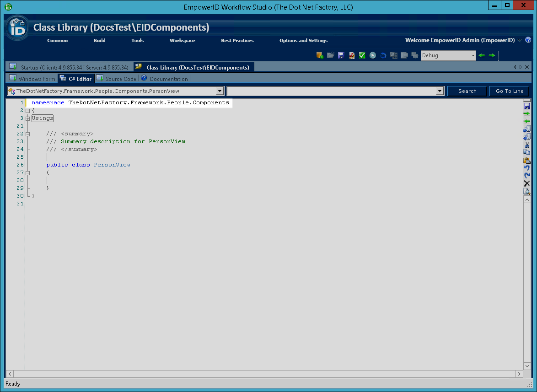Collapse the Usings region on line 3

(27, 118)
